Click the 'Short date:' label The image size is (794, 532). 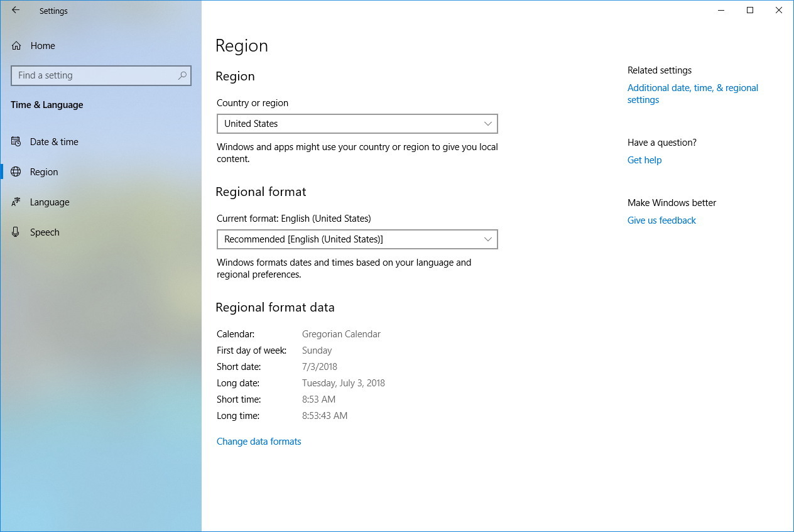[x=239, y=367]
